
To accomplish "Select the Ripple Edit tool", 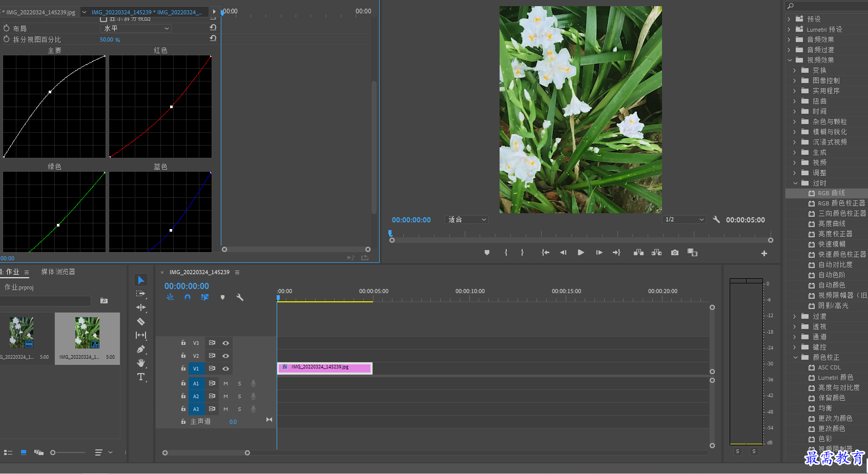I will [x=141, y=307].
